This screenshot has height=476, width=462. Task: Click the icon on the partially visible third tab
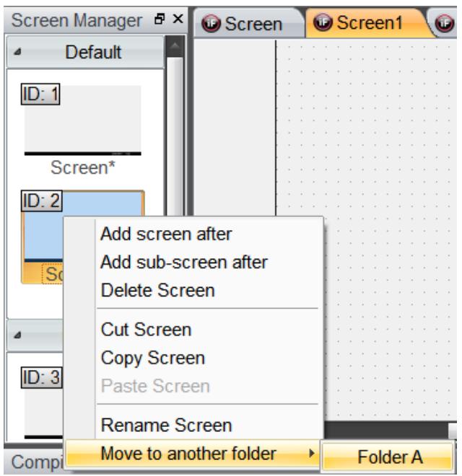(445, 23)
